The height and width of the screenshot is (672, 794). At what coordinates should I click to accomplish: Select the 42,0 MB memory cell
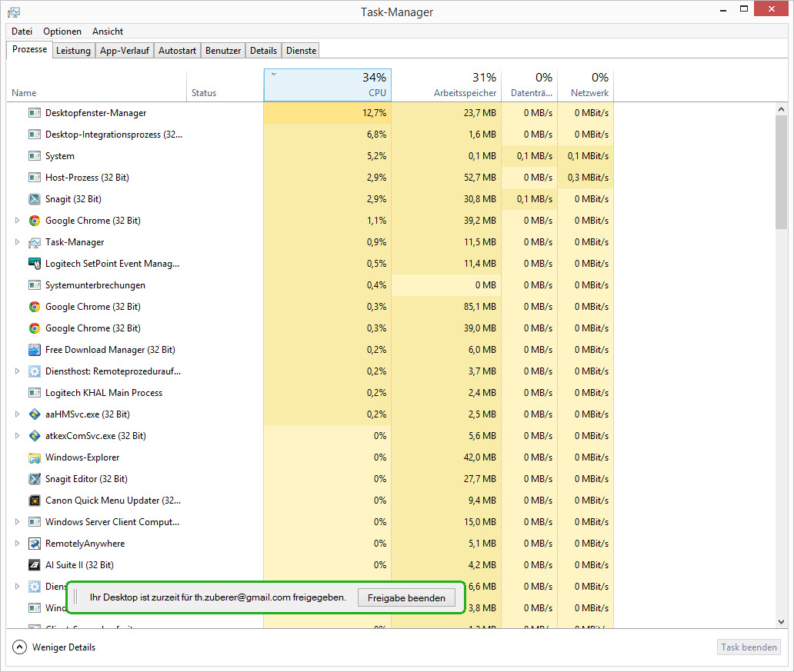coord(446,457)
